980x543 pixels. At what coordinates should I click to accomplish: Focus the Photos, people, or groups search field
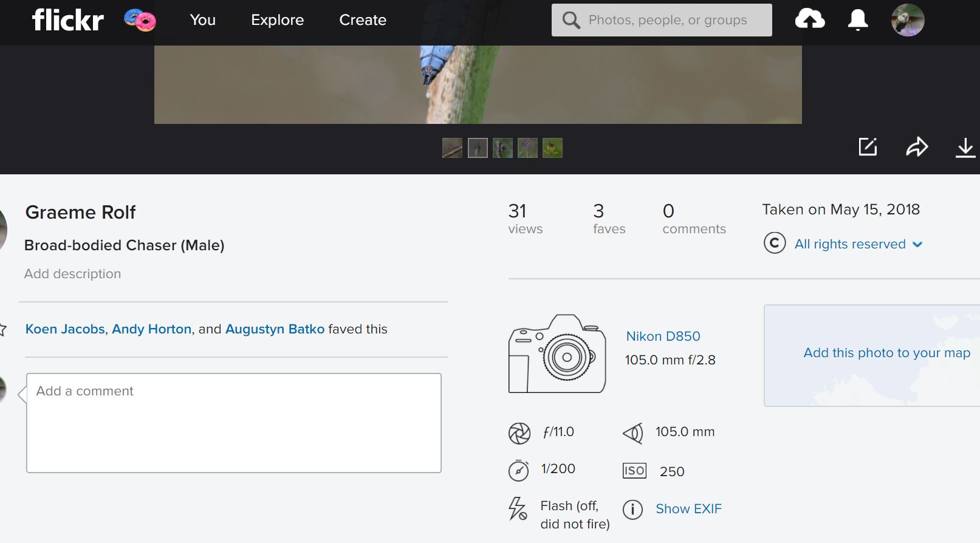662,20
